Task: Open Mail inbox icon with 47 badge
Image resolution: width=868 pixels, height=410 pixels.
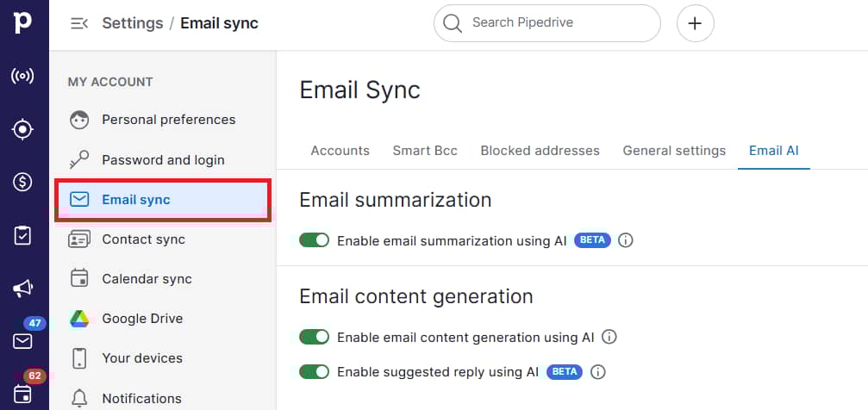Action: pyautogui.click(x=22, y=341)
